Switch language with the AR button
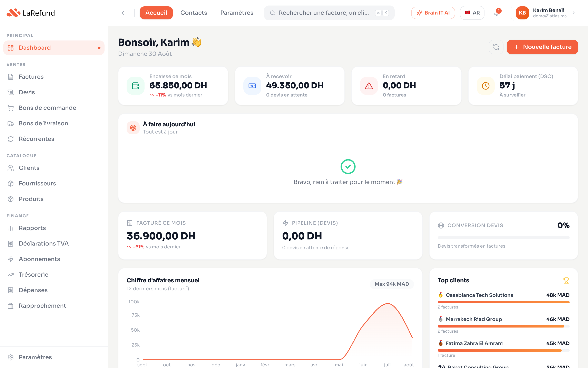 click(x=472, y=13)
